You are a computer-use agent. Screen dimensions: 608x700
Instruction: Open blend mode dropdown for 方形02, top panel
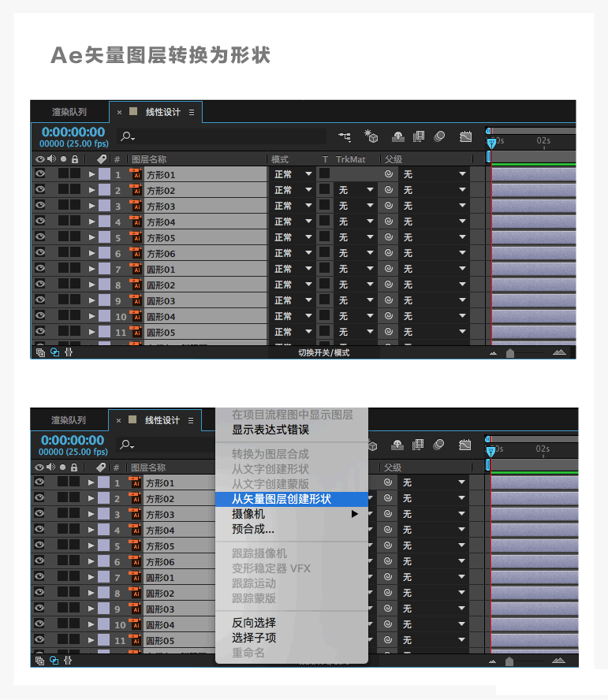tap(292, 190)
